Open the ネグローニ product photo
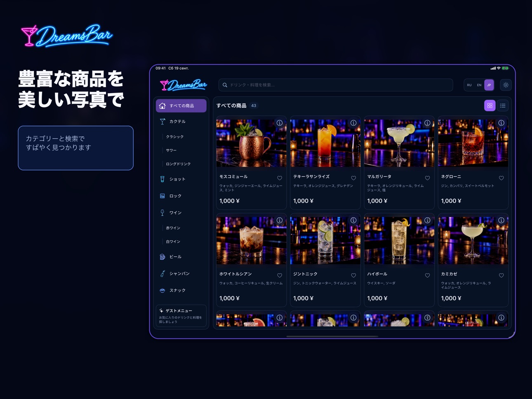 [x=473, y=143]
